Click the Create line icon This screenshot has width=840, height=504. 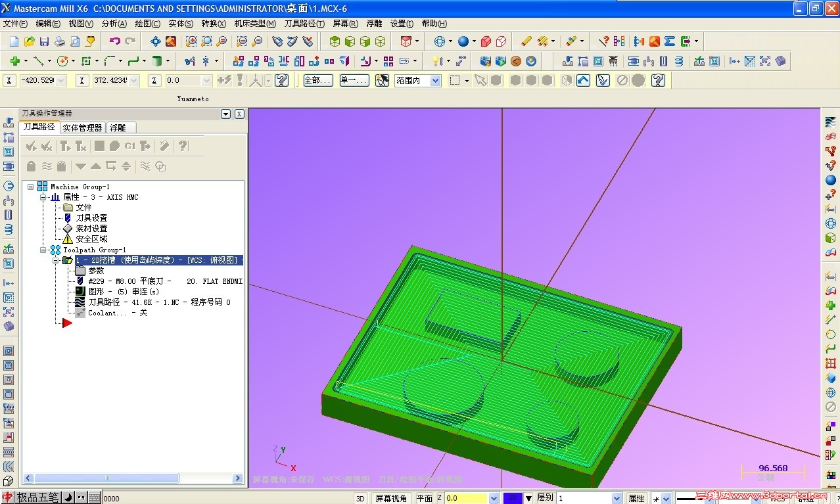coord(38,61)
